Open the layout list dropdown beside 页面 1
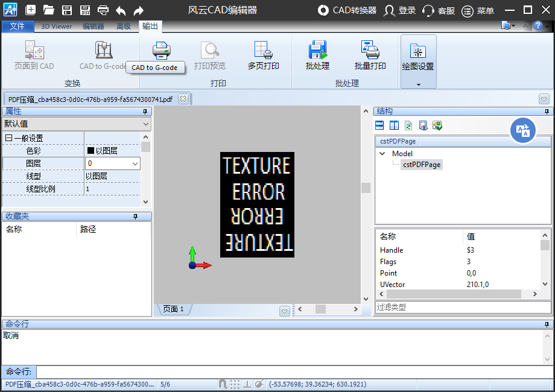Image resolution: width=555 pixels, height=392 pixels. (285, 311)
